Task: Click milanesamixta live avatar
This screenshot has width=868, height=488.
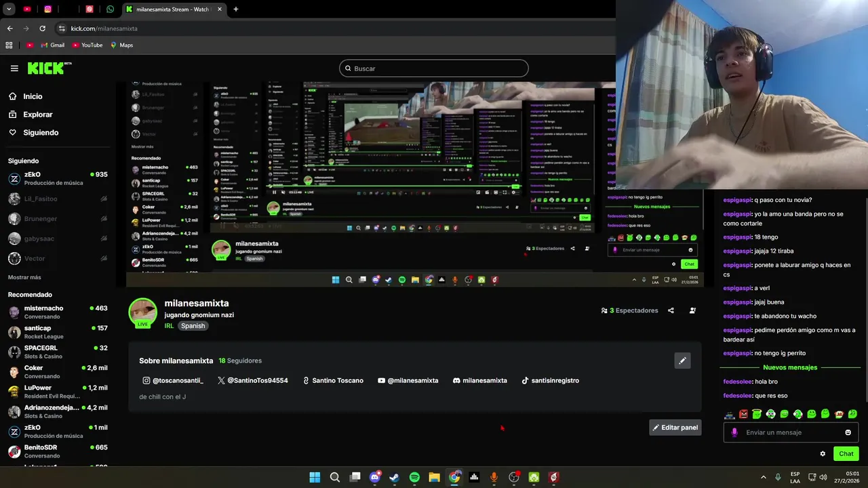Action: click(x=142, y=313)
